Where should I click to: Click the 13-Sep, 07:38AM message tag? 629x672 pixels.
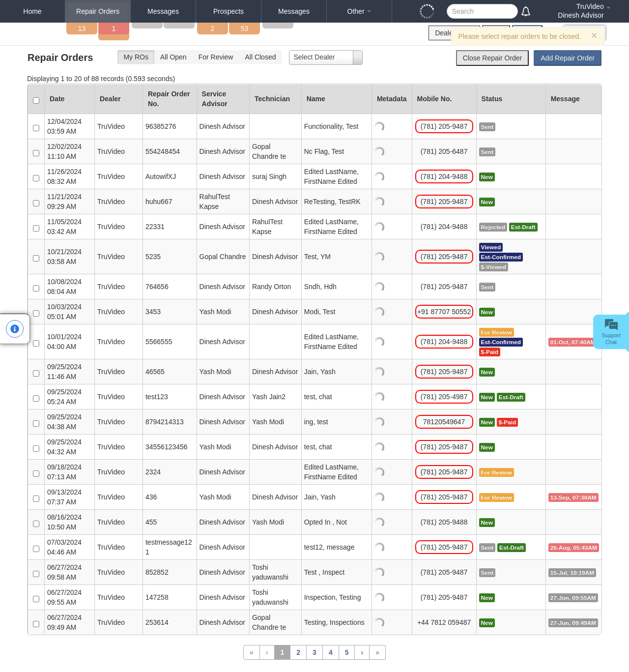coord(573,497)
